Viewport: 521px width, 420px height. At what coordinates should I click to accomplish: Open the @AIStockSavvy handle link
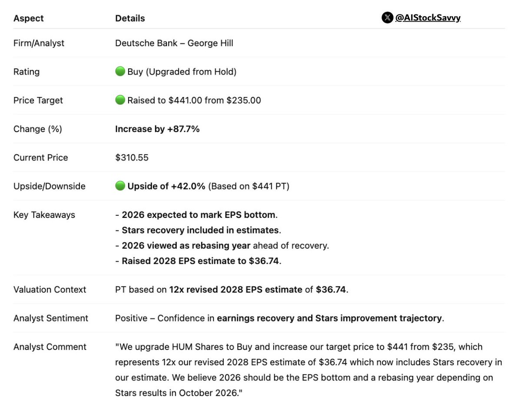point(428,18)
